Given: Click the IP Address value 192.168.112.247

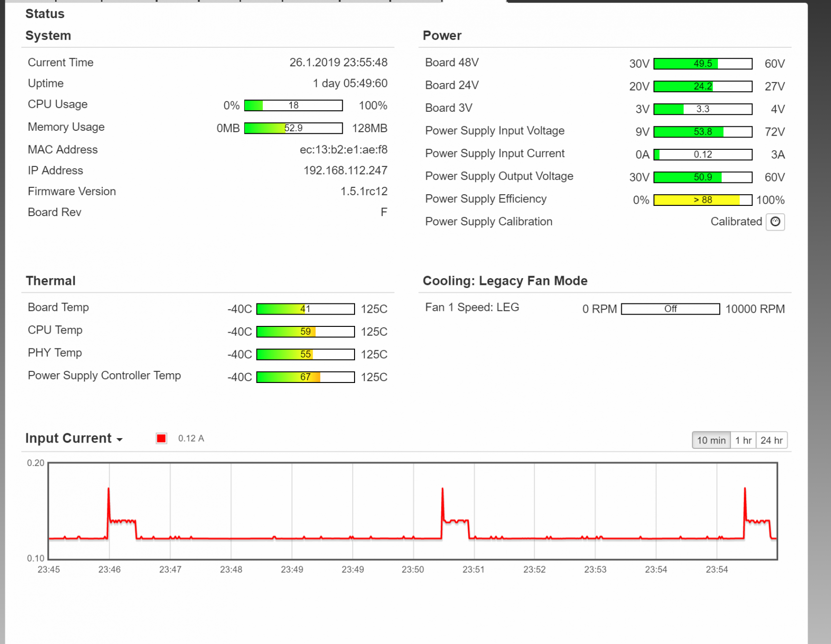Looking at the screenshot, I should (x=345, y=171).
